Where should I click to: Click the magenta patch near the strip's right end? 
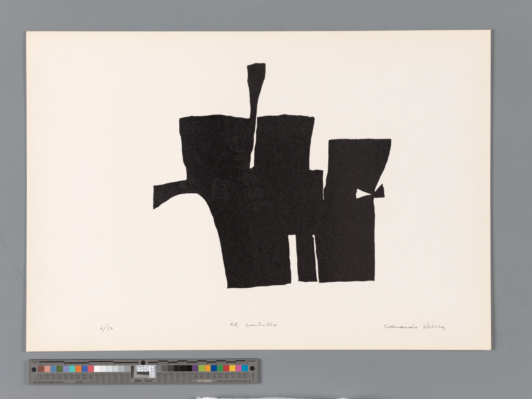[238, 368]
